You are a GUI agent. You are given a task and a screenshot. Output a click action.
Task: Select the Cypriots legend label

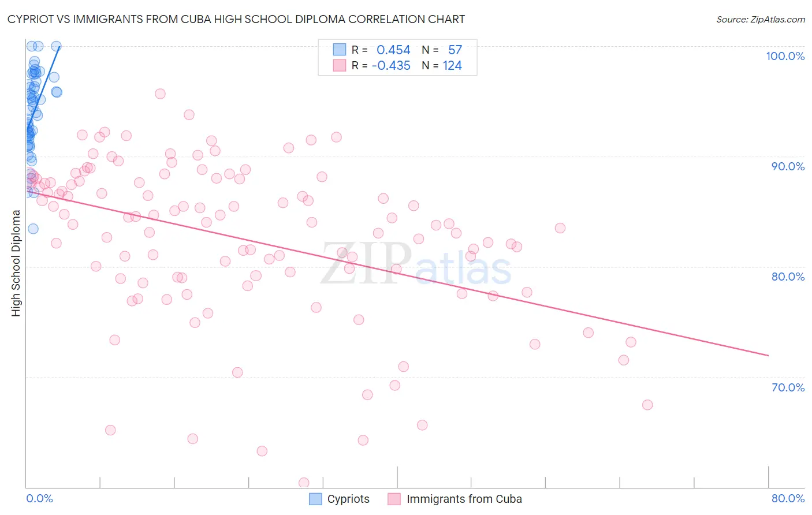(x=348, y=499)
